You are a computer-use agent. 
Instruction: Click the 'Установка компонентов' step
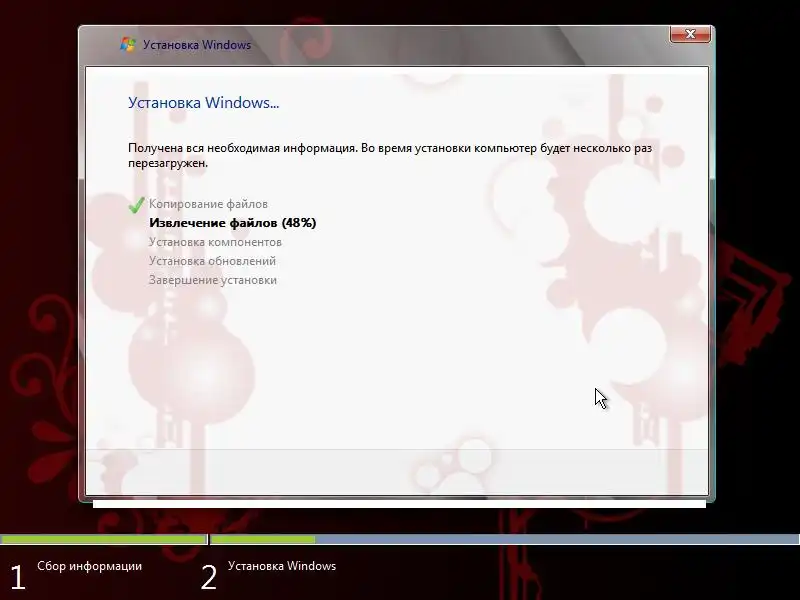pyautogui.click(x=215, y=242)
